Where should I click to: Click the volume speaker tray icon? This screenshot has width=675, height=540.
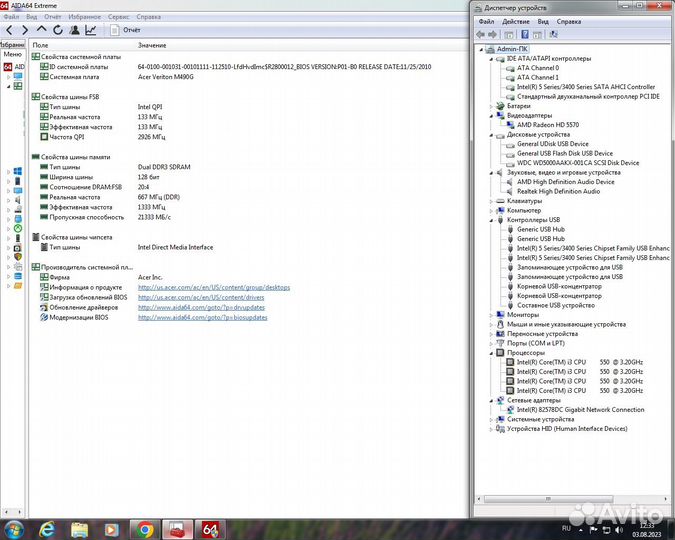(619, 530)
